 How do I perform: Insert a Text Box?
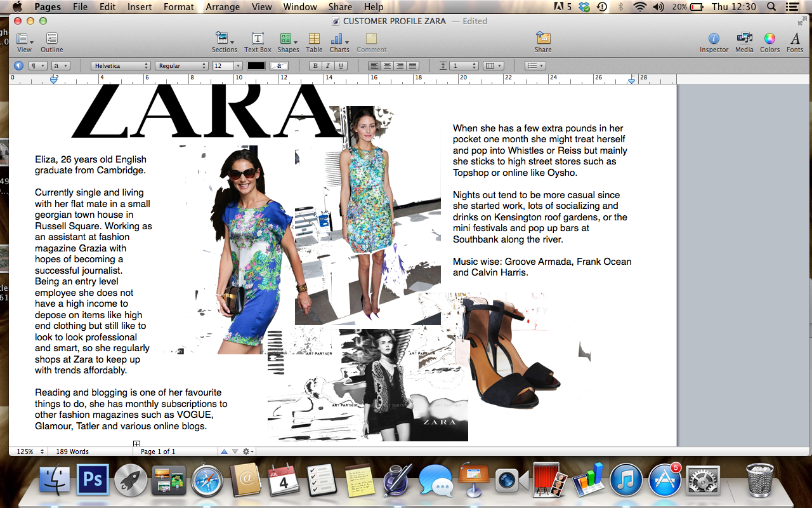pos(258,43)
